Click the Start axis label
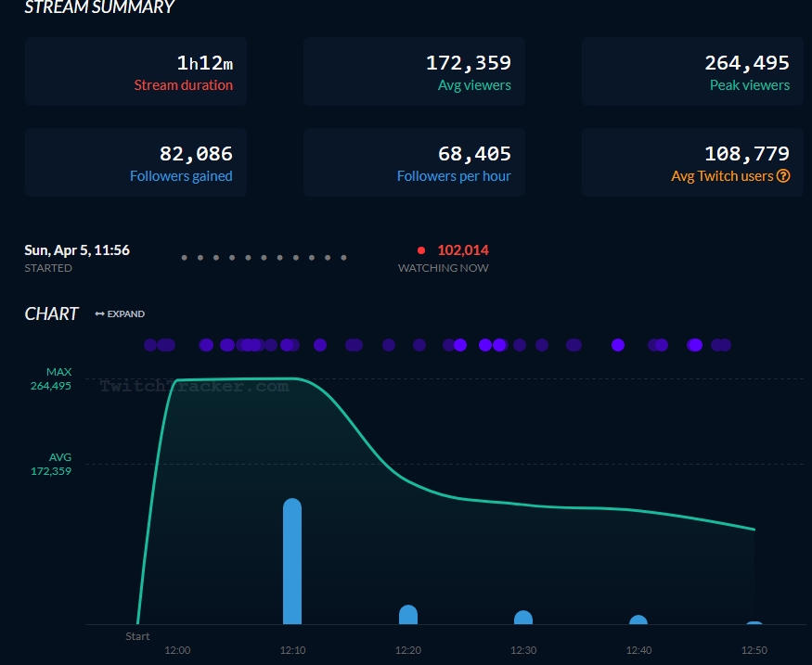 click(x=137, y=636)
